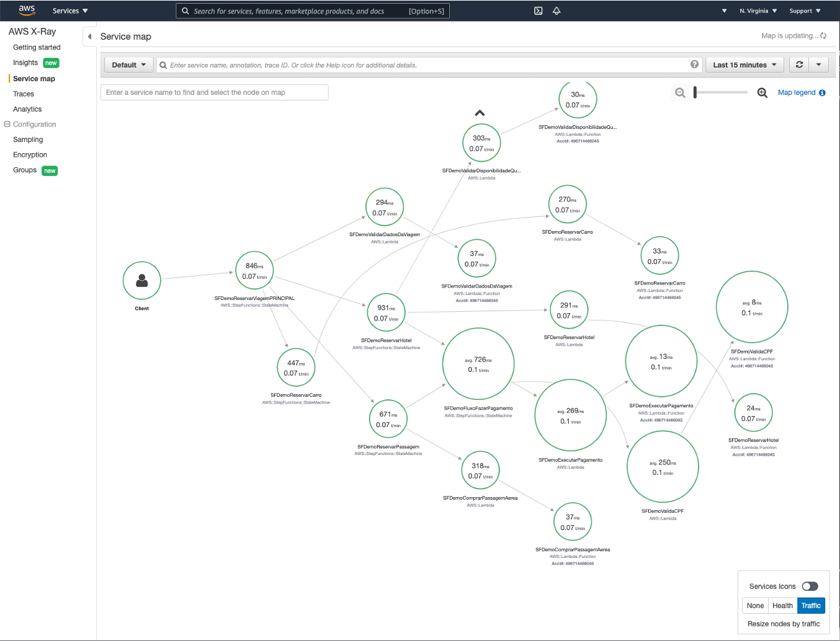Screen dimensions: 840x641
Task: Select the SFDemoReservarHotel 24ms function node
Action: (x=753, y=412)
